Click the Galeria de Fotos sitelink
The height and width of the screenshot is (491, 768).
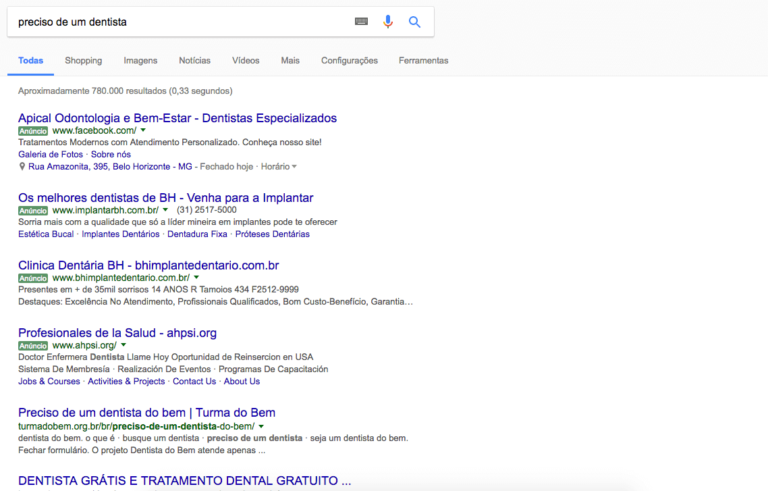[51, 154]
